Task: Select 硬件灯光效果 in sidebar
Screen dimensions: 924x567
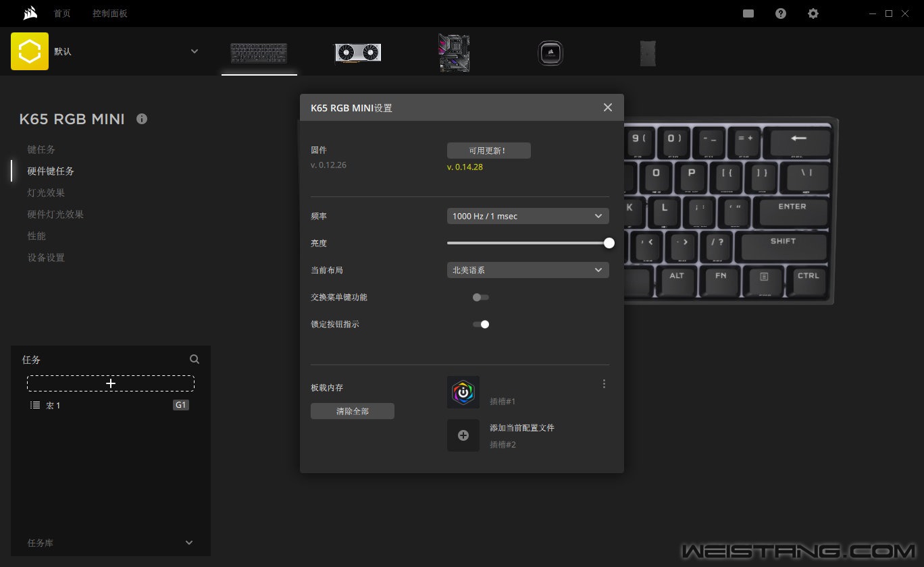Action: click(55, 215)
